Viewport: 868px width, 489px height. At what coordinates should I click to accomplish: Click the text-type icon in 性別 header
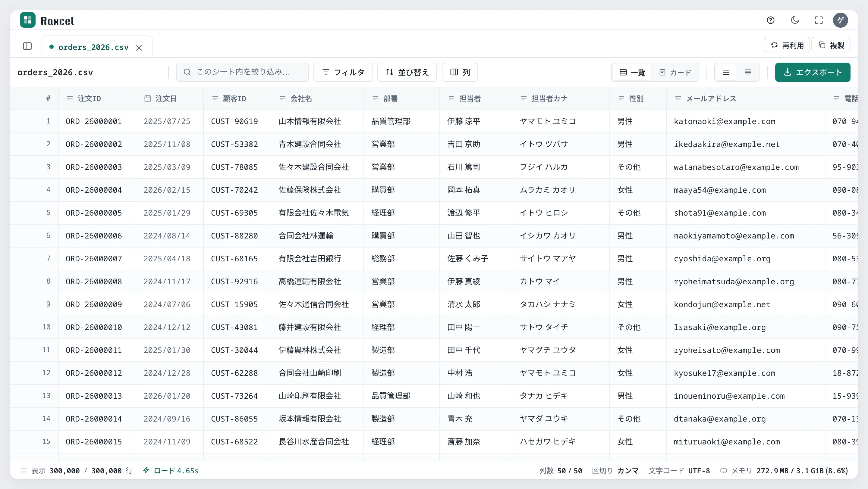[x=621, y=98]
